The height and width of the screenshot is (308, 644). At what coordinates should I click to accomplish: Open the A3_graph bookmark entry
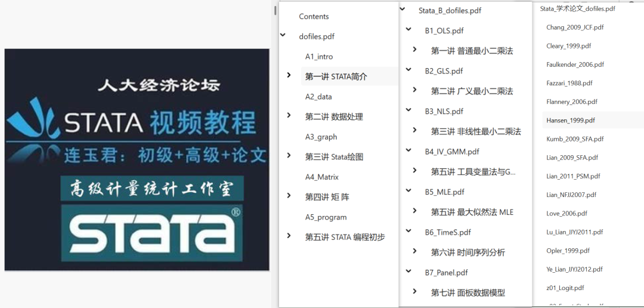click(x=321, y=137)
